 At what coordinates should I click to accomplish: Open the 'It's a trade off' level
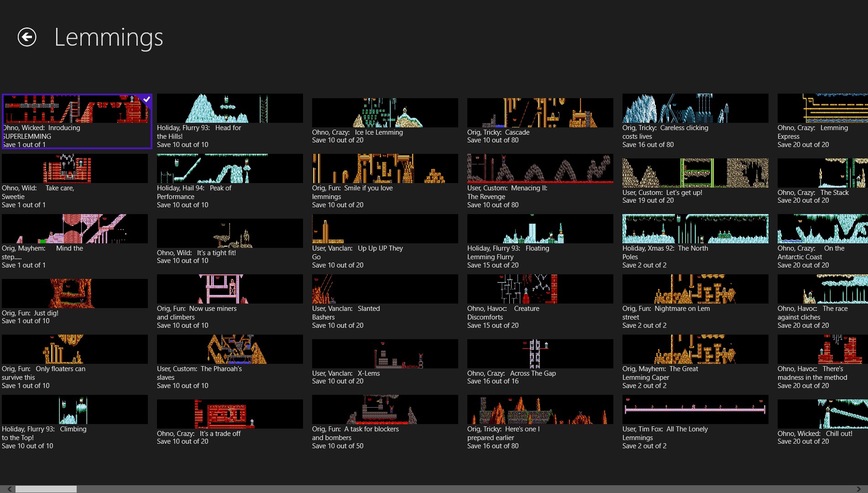[230, 422]
